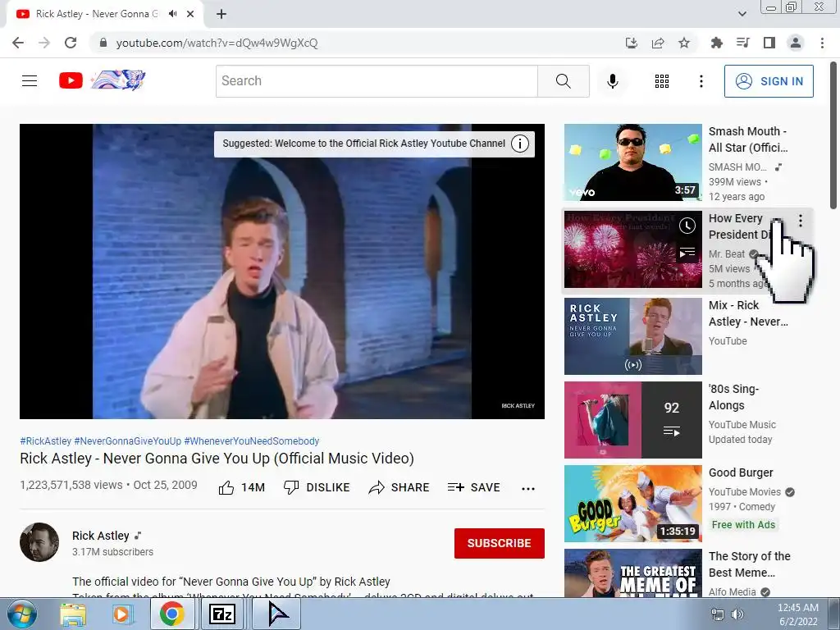Click the suggested Rick Astley channel banner text

pos(363,143)
